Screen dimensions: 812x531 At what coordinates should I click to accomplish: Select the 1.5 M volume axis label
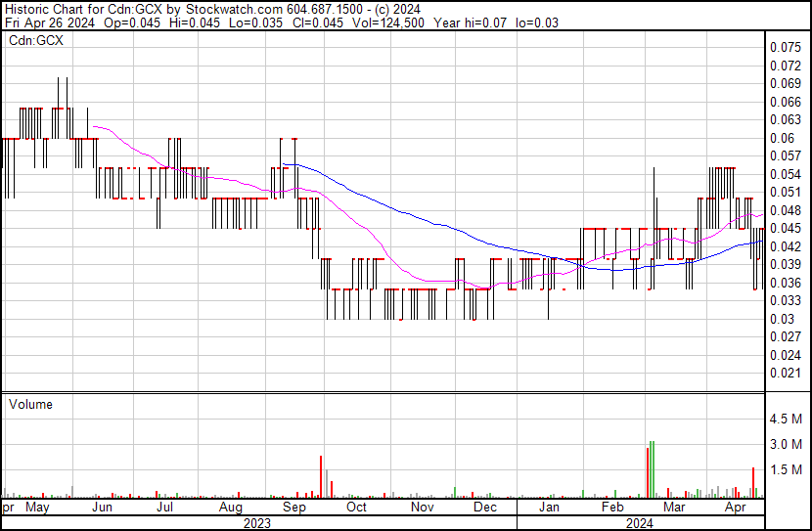tap(788, 470)
